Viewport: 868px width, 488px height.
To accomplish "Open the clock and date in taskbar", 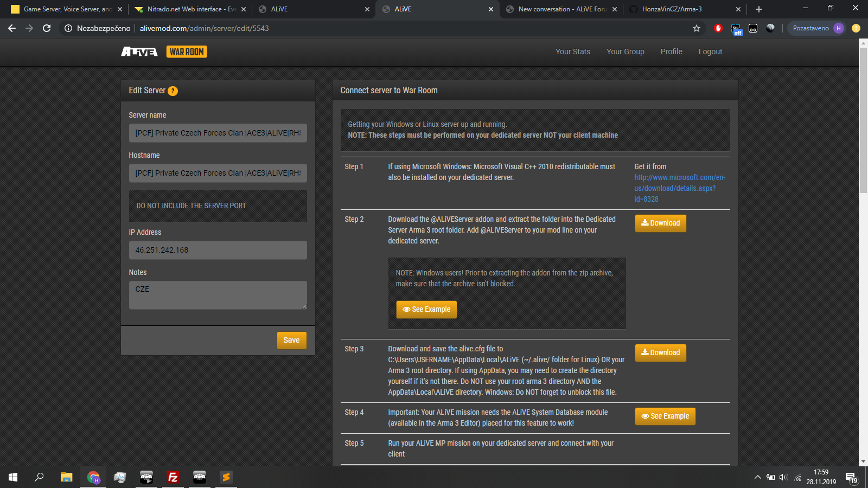I will click(x=821, y=477).
